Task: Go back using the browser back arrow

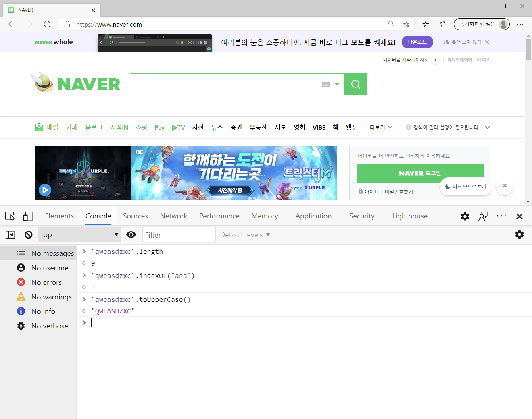Action: (12, 24)
